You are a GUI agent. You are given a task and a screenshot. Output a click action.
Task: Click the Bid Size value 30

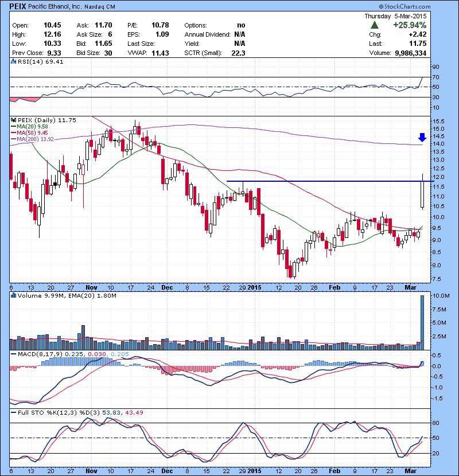(108, 53)
